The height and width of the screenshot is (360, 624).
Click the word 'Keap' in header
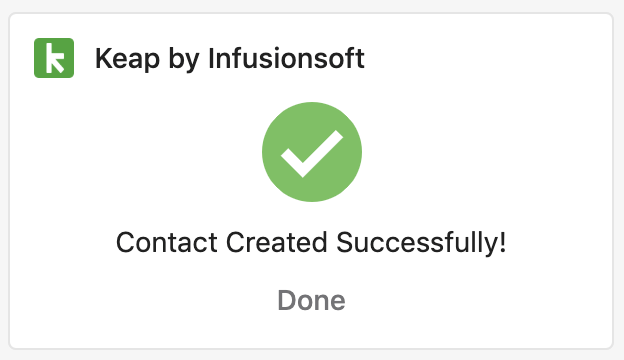(127, 60)
